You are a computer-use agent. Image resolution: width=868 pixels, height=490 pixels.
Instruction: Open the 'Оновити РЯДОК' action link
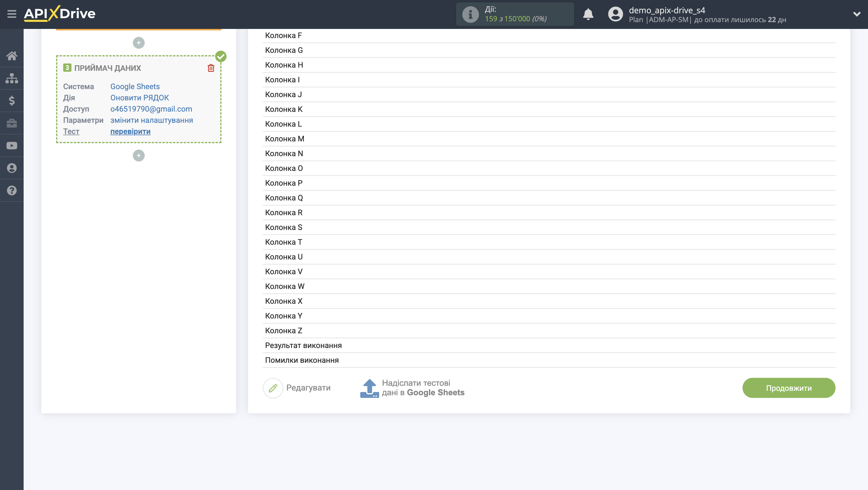[x=139, y=98]
